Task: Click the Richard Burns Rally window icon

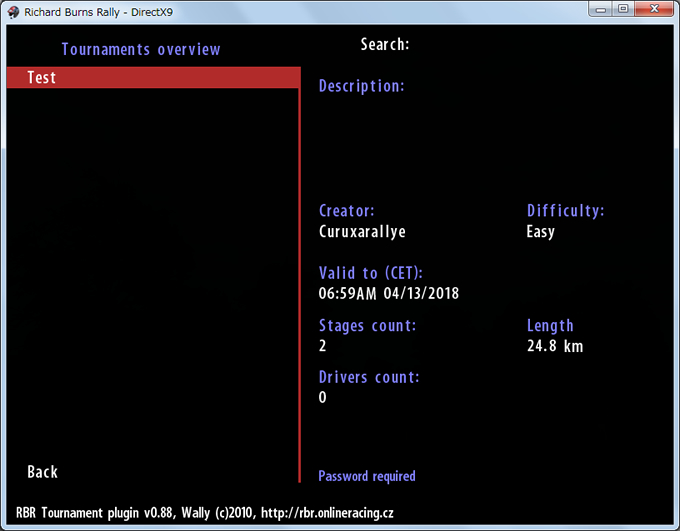Action: [x=13, y=12]
